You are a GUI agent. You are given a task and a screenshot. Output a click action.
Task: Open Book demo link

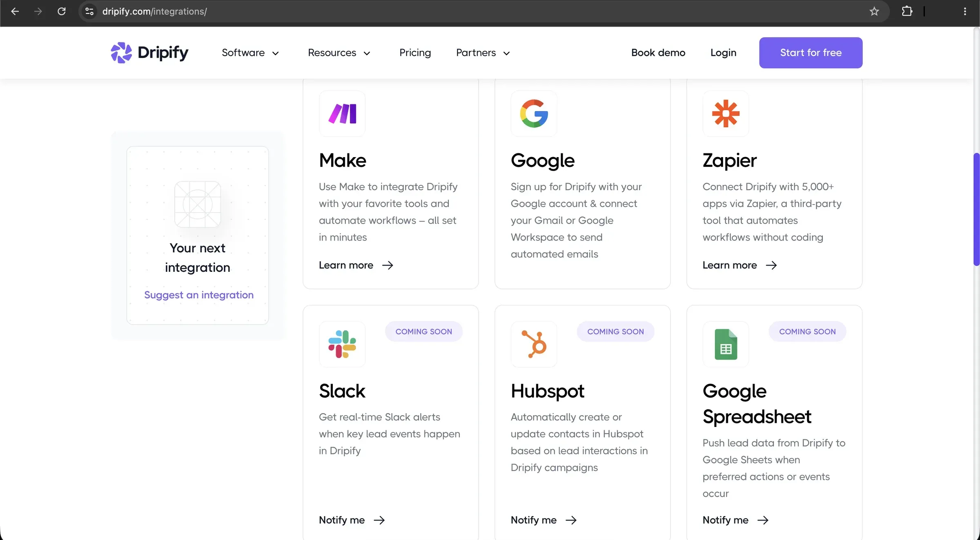[x=658, y=53]
